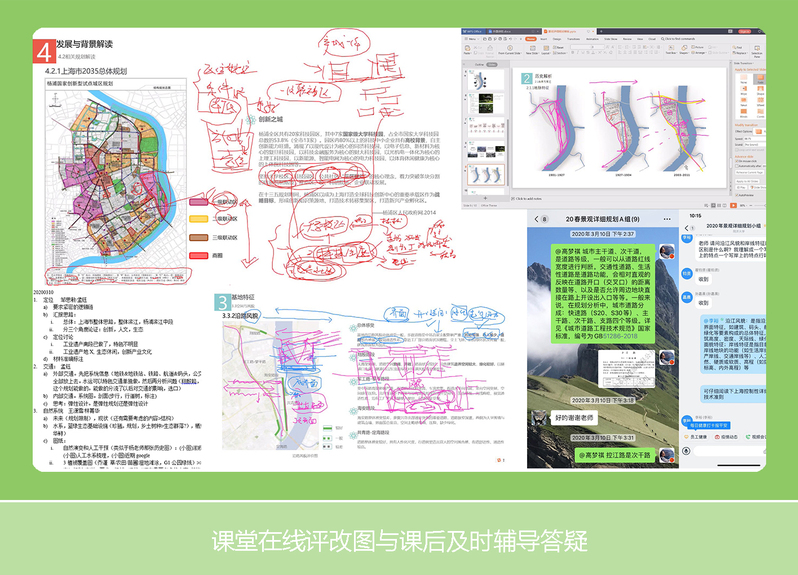Click the find commands search box
798x575 pixels.
[678, 39]
